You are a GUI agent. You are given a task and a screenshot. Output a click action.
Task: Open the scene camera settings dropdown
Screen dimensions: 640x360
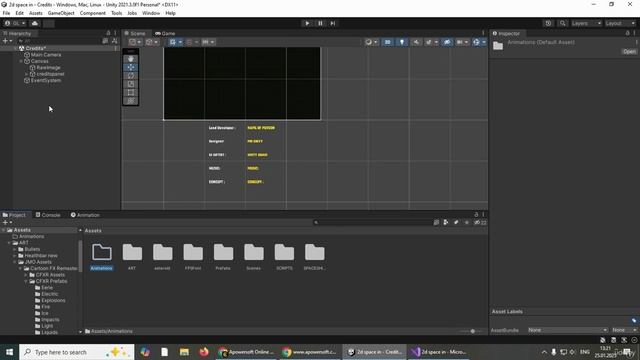462,42
